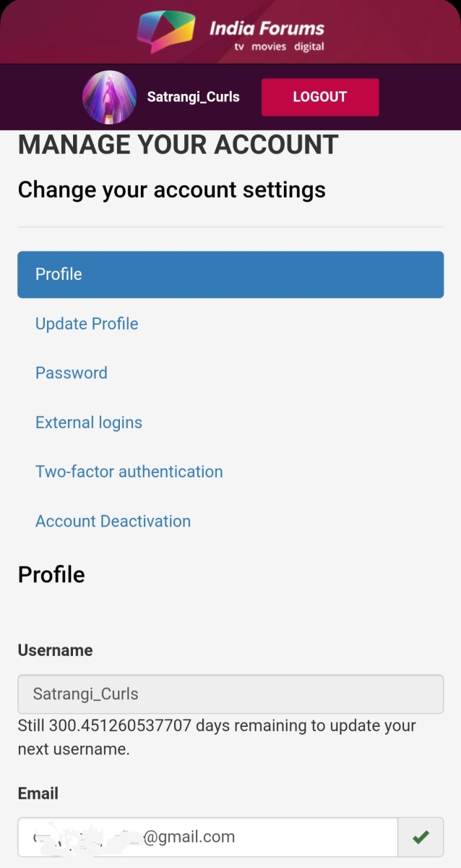
Task: Click the tv movies digital tagline
Action: (279, 47)
